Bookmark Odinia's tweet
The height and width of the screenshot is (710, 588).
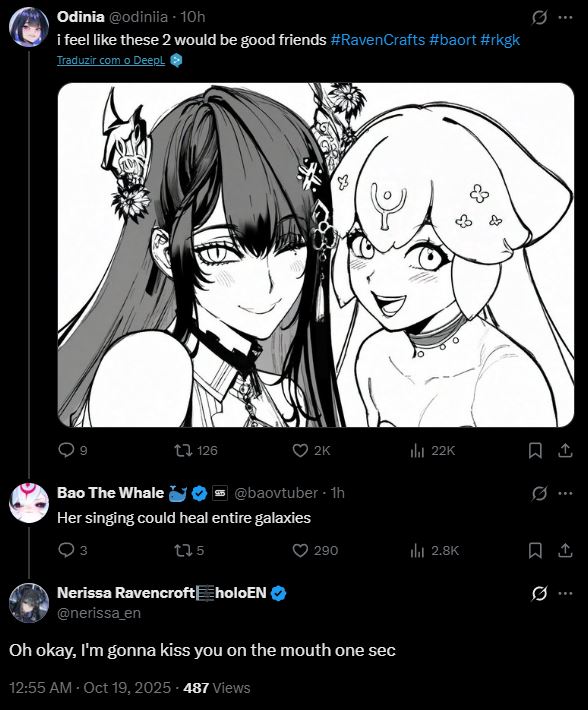tap(535, 451)
